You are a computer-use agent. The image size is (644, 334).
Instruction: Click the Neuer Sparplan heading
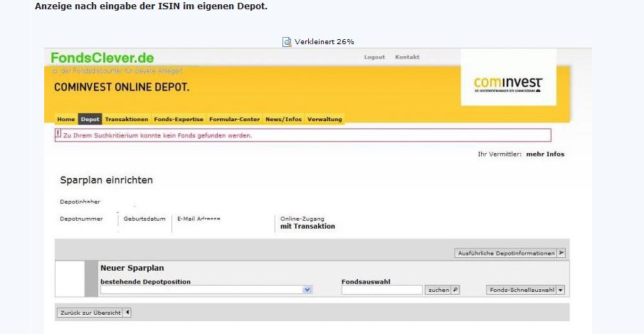[132, 268]
